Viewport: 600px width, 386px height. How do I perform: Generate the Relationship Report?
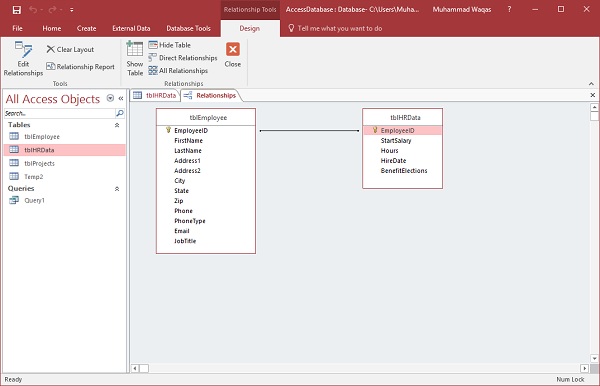point(80,67)
